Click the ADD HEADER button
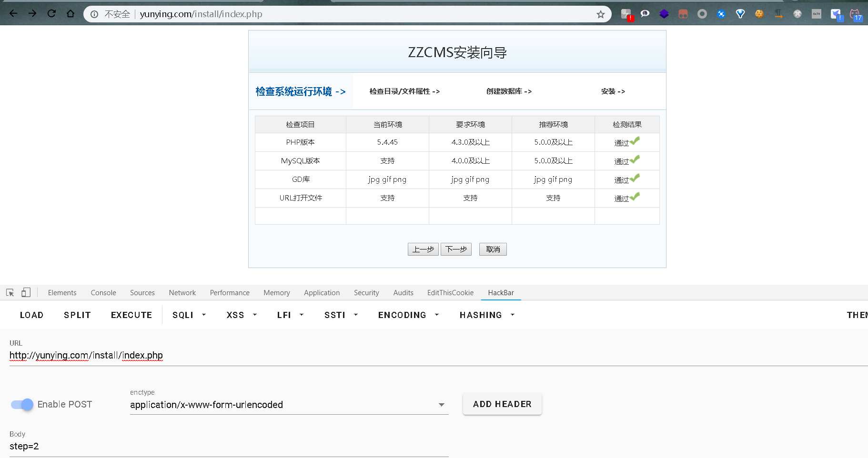This screenshot has width=868, height=458. [502, 404]
